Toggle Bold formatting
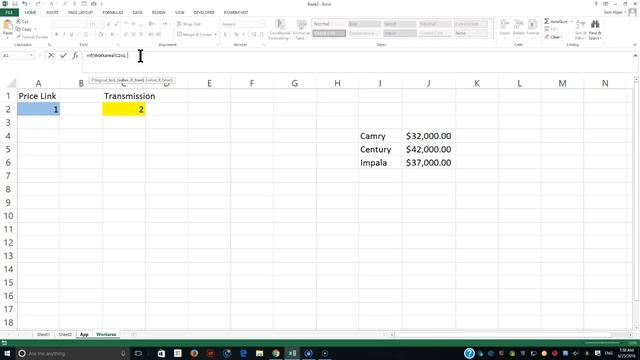 point(56,34)
